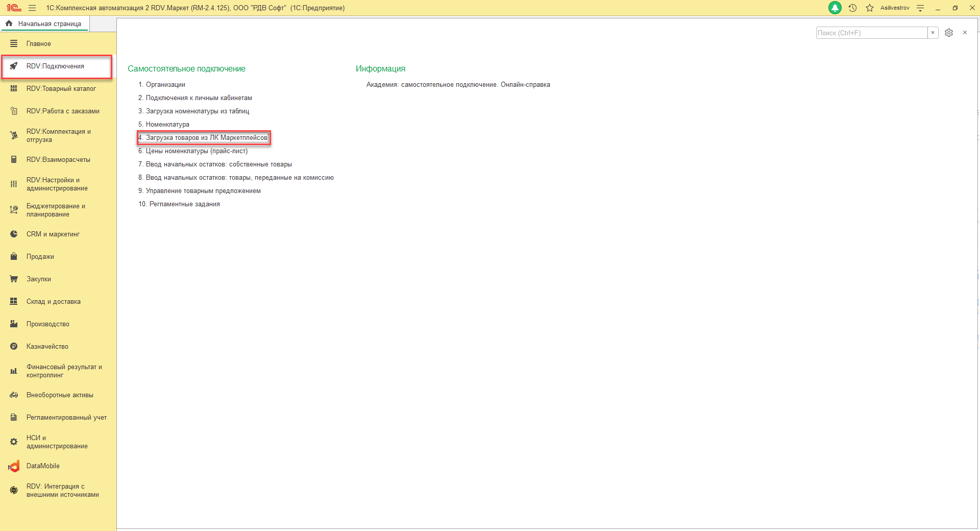
Task: Open Загрузка товаров из ЛК Маркетплейсов link
Action: [x=203, y=137]
